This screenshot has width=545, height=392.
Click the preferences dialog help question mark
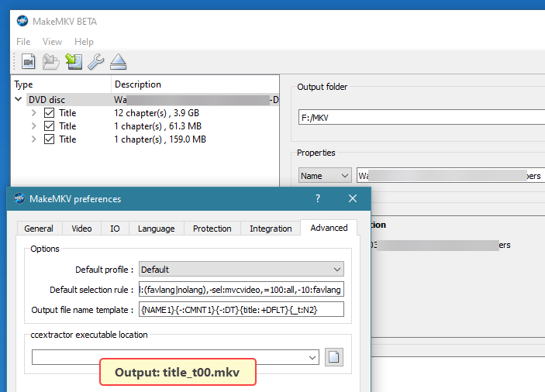tap(318, 198)
